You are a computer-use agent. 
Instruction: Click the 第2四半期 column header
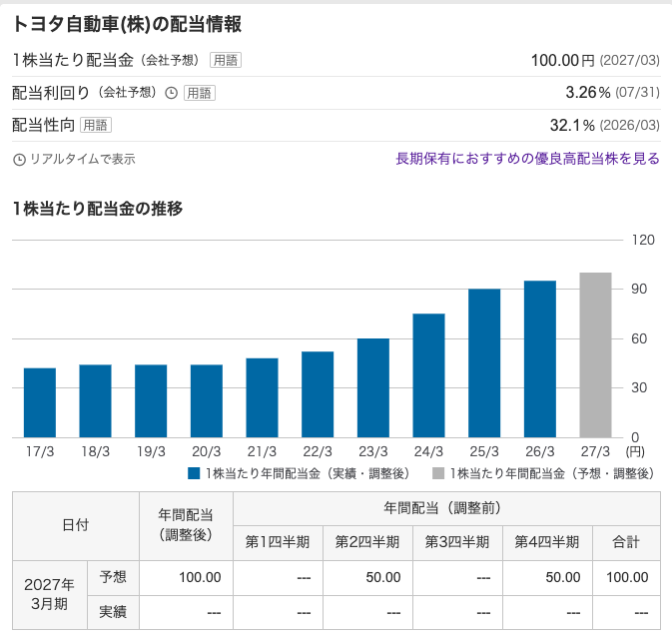point(367,542)
